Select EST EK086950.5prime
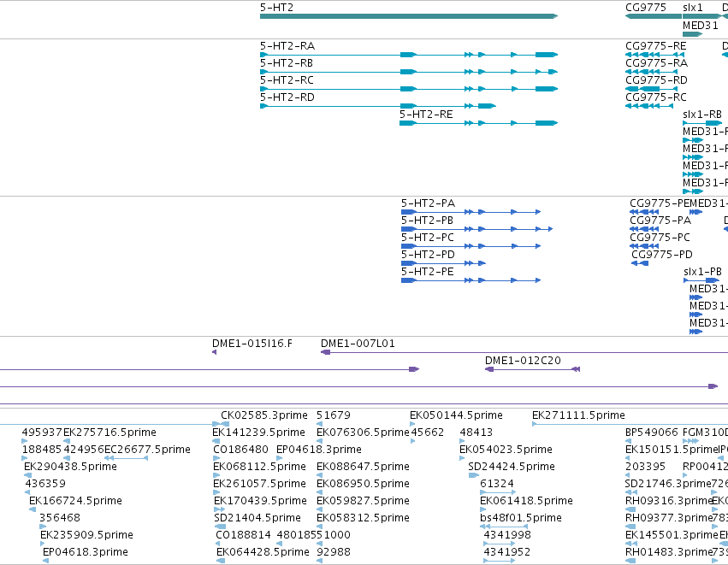 pos(363,485)
